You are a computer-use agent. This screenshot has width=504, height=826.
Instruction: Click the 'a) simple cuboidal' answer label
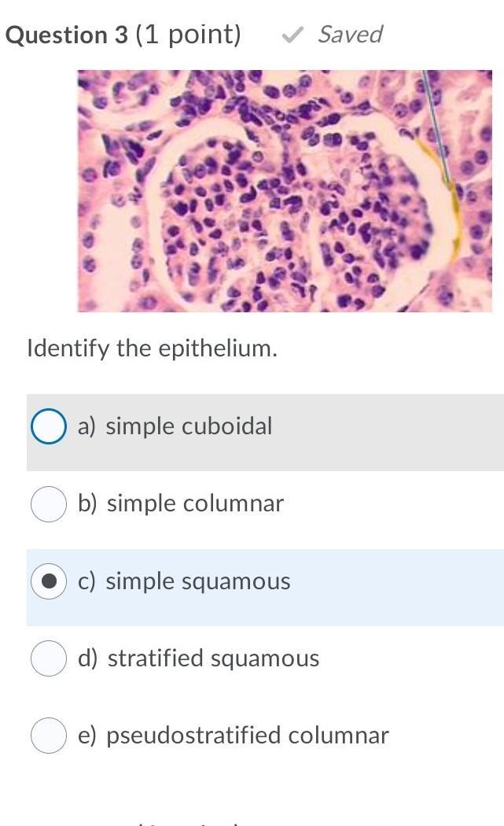(175, 426)
